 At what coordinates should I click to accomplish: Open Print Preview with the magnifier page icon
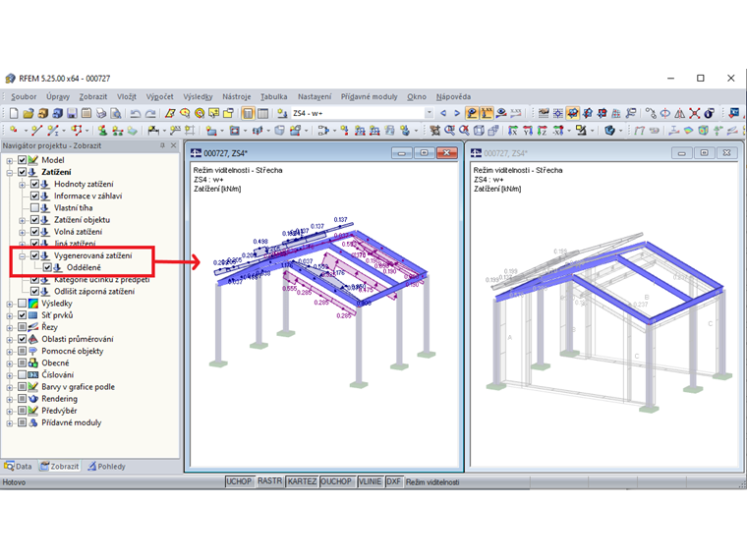click(116, 113)
